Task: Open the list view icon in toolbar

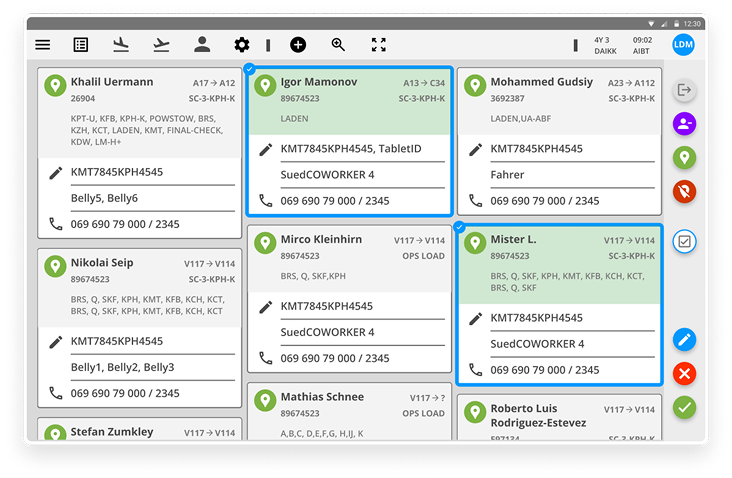Action: tap(81, 45)
